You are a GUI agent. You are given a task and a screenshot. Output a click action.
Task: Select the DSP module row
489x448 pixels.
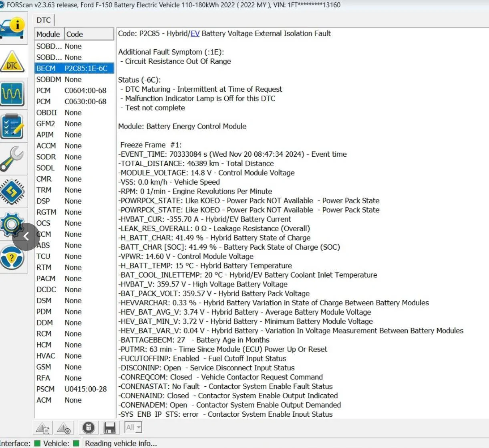[x=74, y=201]
